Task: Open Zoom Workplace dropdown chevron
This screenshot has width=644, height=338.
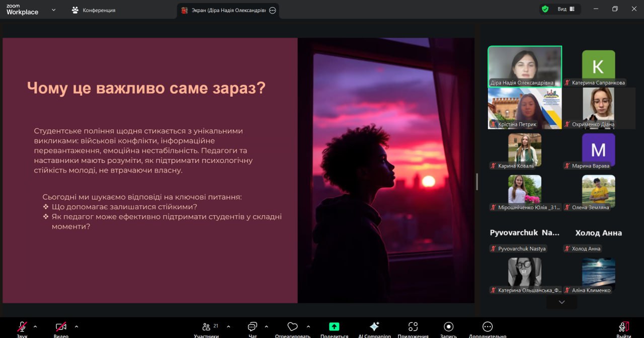Action: point(54,10)
